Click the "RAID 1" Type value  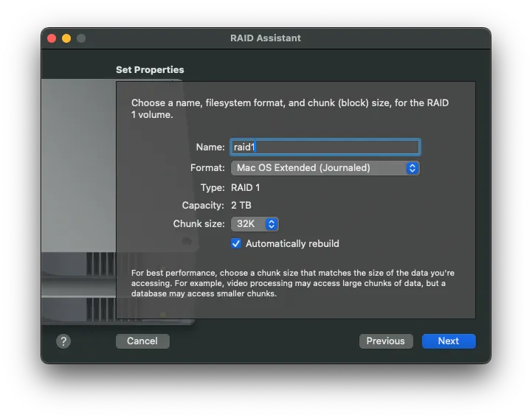[246, 188]
